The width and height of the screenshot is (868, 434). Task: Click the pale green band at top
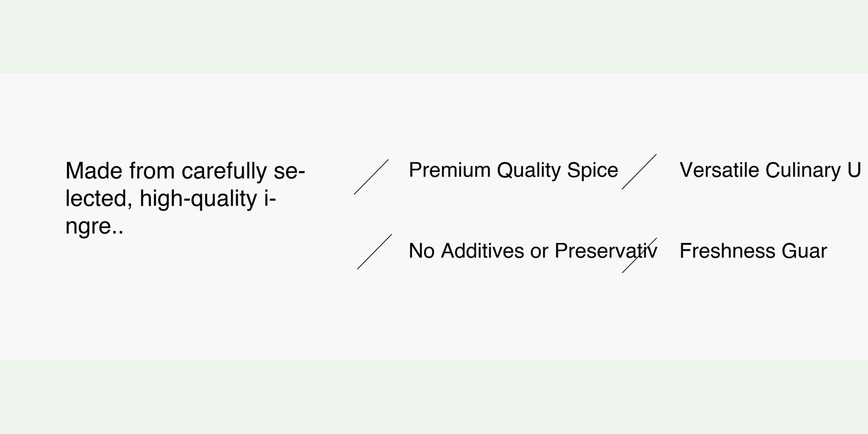[x=434, y=36]
